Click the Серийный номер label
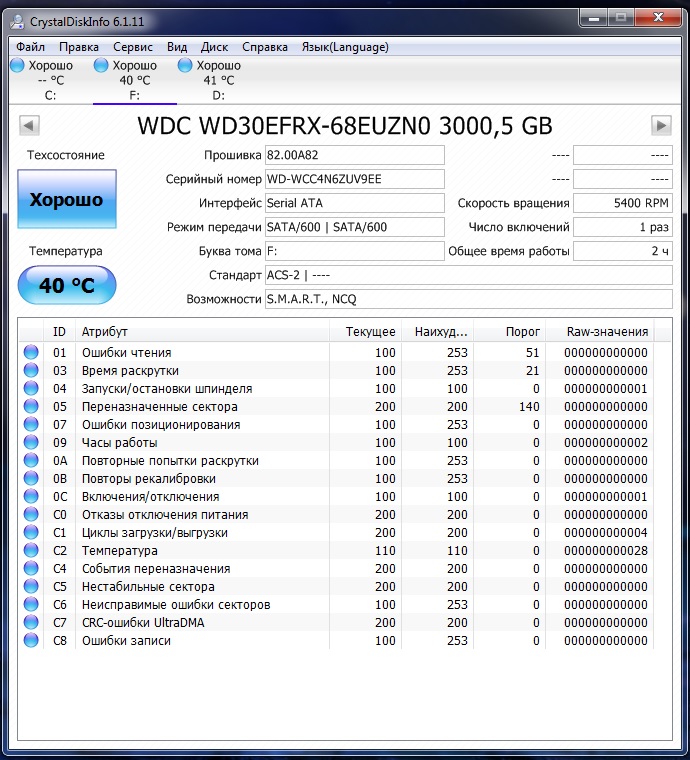 click(x=213, y=179)
